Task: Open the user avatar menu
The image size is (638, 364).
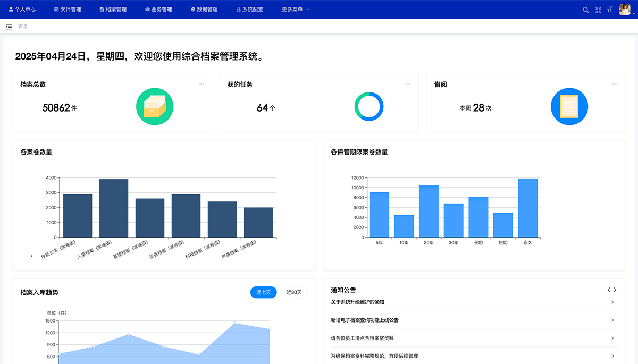Action: point(625,10)
